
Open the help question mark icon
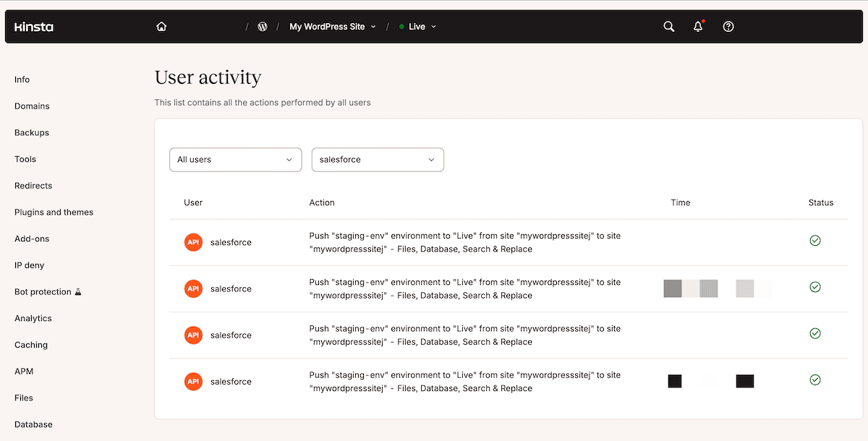(x=728, y=27)
